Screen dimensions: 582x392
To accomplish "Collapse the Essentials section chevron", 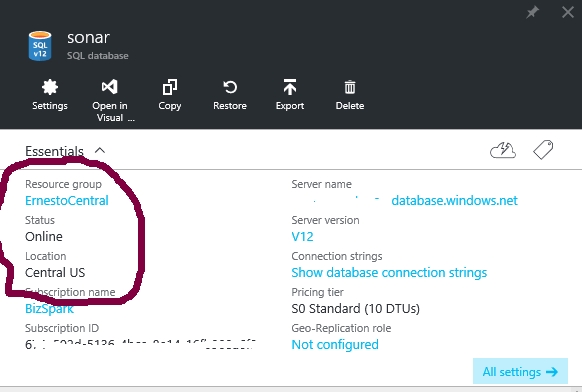I will click(100, 151).
